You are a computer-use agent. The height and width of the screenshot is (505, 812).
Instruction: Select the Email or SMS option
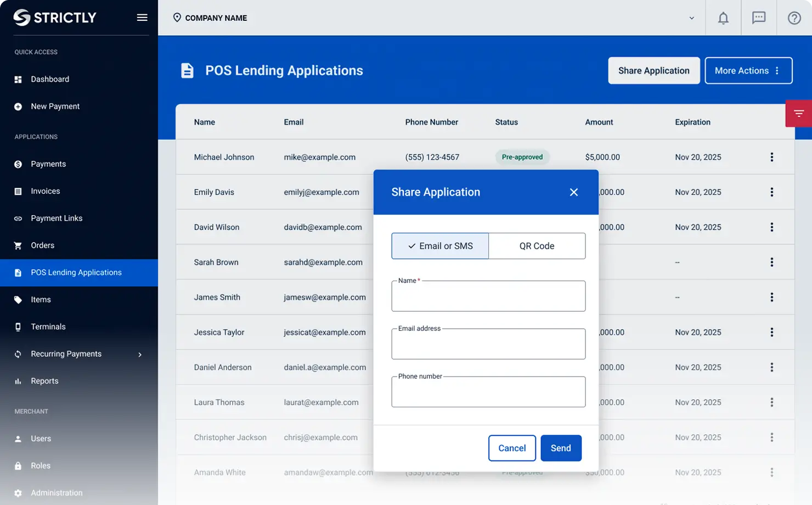(x=440, y=246)
